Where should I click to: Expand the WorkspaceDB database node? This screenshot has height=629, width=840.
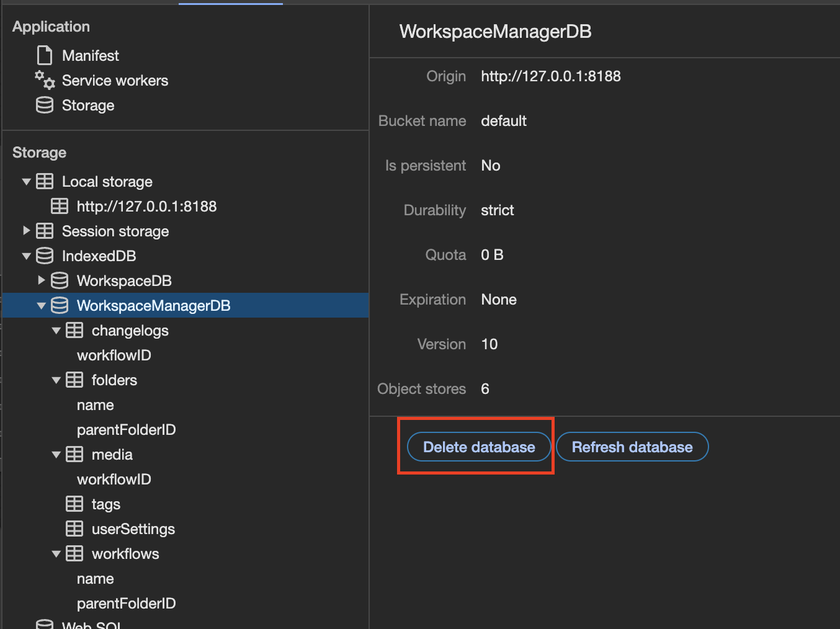pos(42,280)
